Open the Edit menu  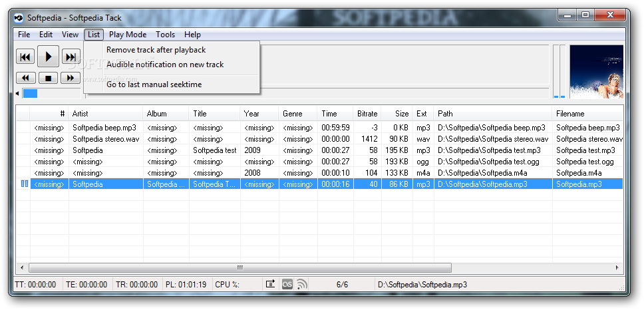tap(46, 35)
